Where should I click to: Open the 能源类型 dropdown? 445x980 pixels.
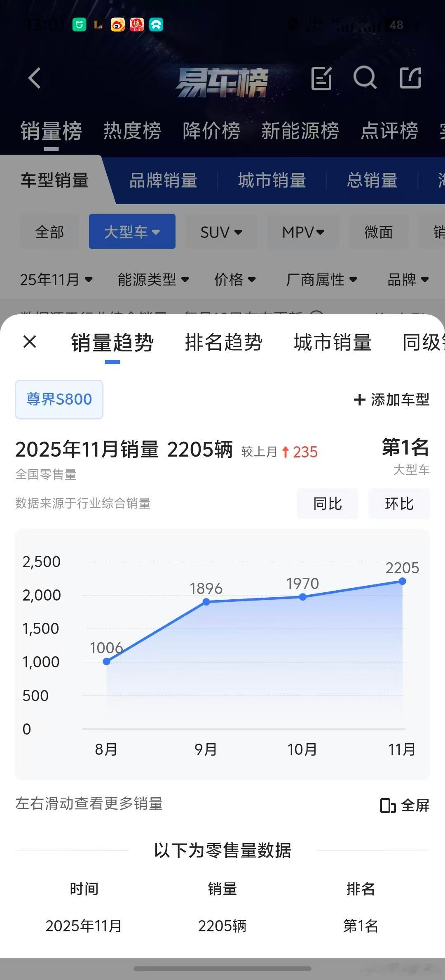point(153,280)
